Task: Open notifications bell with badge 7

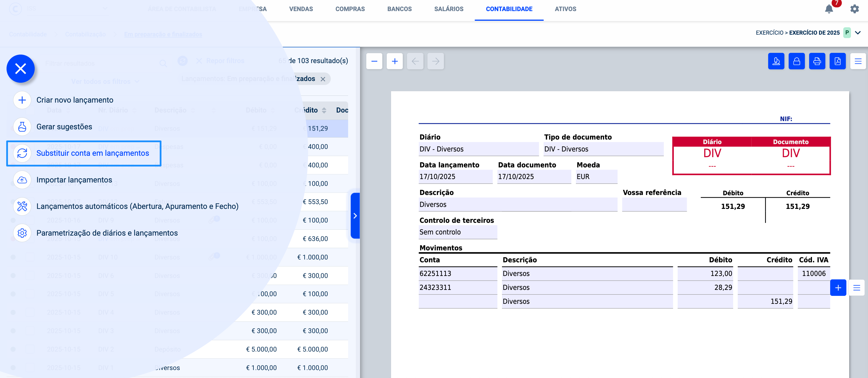Action: tap(829, 9)
